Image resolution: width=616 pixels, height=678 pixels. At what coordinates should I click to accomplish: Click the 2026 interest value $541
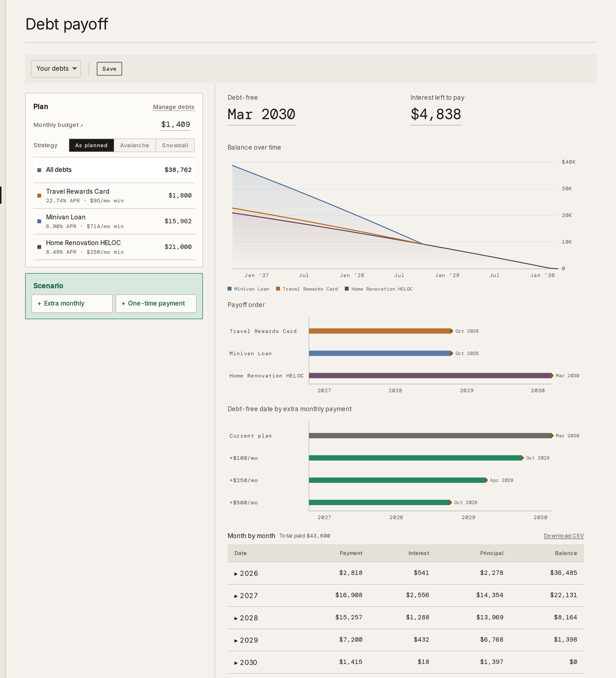pos(421,573)
